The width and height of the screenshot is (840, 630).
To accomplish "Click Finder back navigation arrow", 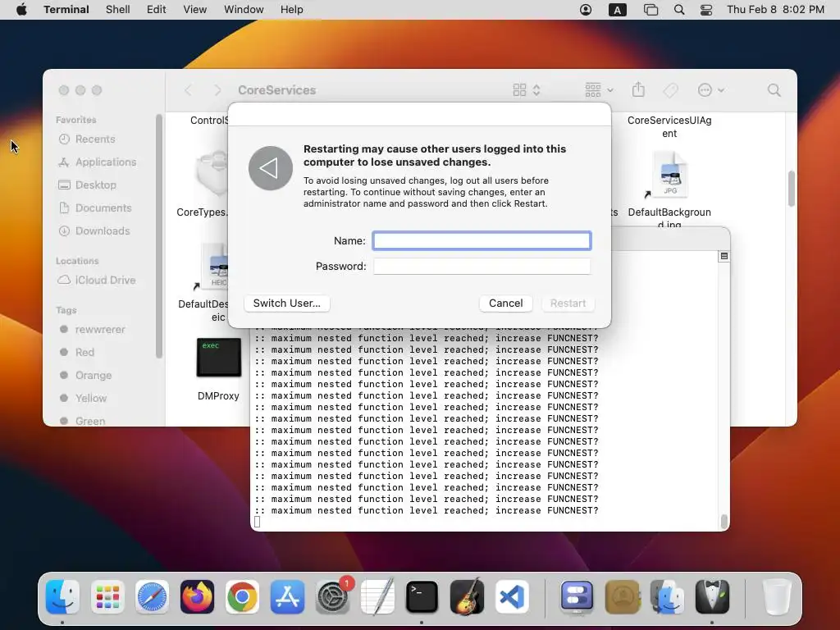I will point(188,90).
